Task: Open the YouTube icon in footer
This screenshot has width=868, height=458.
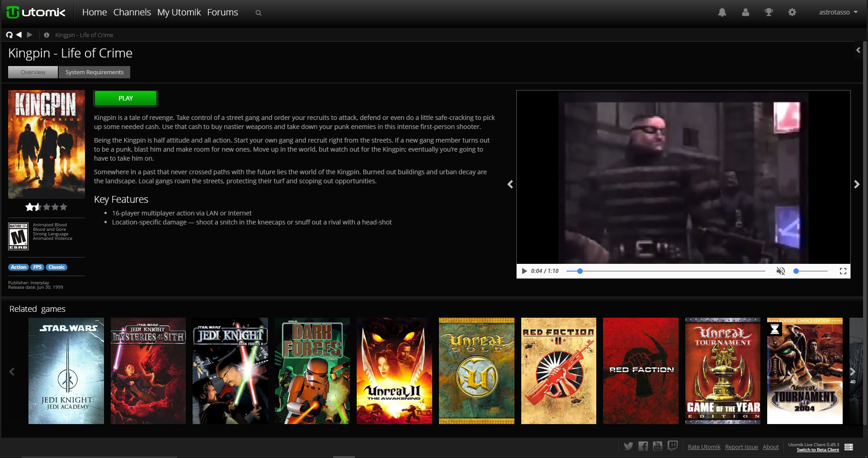Action: (657, 446)
